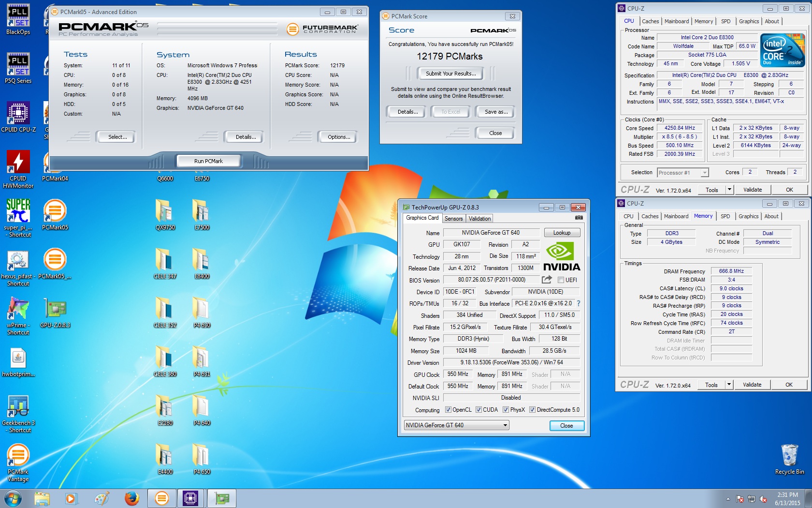Toggle PhysX checkbox in GPU-Z
Viewport: 812px width, 508px height.
[x=506, y=410]
